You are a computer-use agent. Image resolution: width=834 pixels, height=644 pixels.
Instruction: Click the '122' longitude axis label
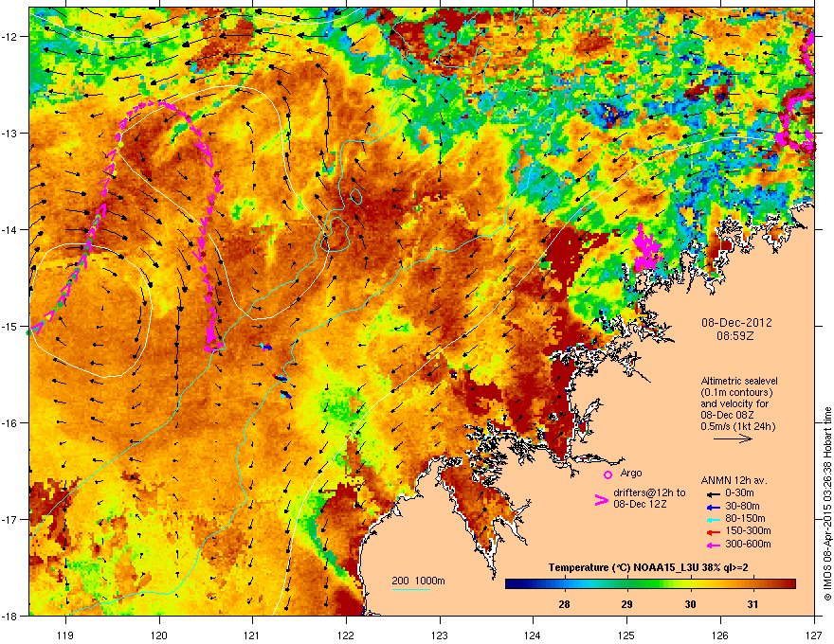pyautogui.click(x=346, y=635)
